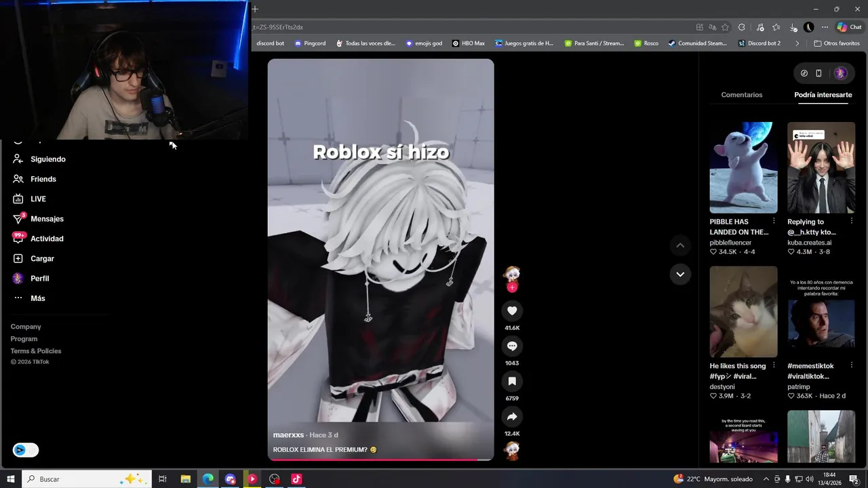Viewport: 868px width, 488px height.
Task: Open Copilot Chat in the Edge toolbar
Action: click(849, 27)
